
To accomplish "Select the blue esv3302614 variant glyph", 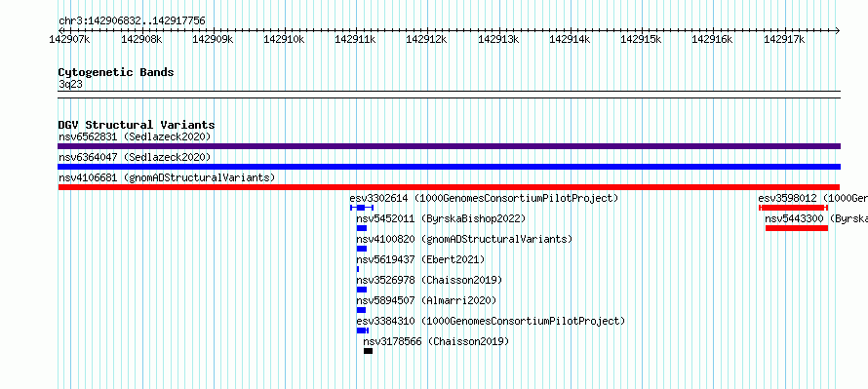I will 362,208.
